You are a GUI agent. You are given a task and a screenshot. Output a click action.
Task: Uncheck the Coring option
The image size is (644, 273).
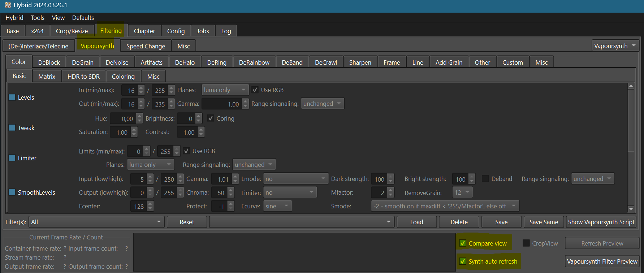(211, 118)
